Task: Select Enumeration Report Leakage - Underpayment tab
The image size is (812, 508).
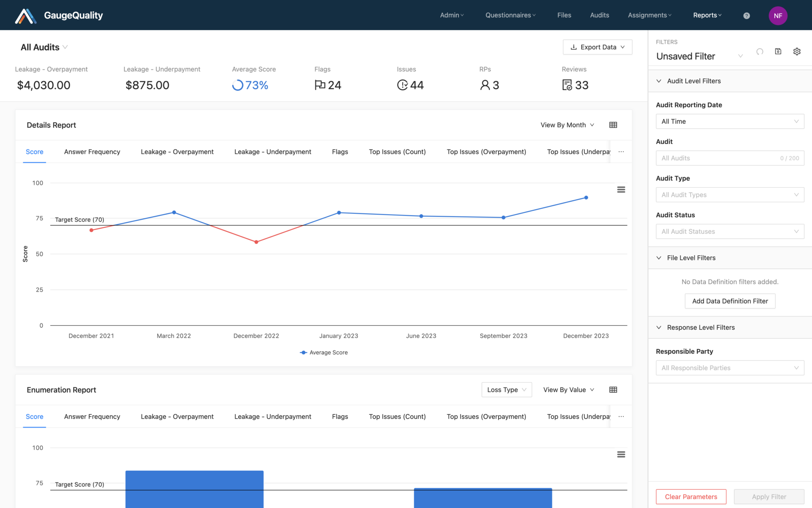Action: pyautogui.click(x=273, y=417)
